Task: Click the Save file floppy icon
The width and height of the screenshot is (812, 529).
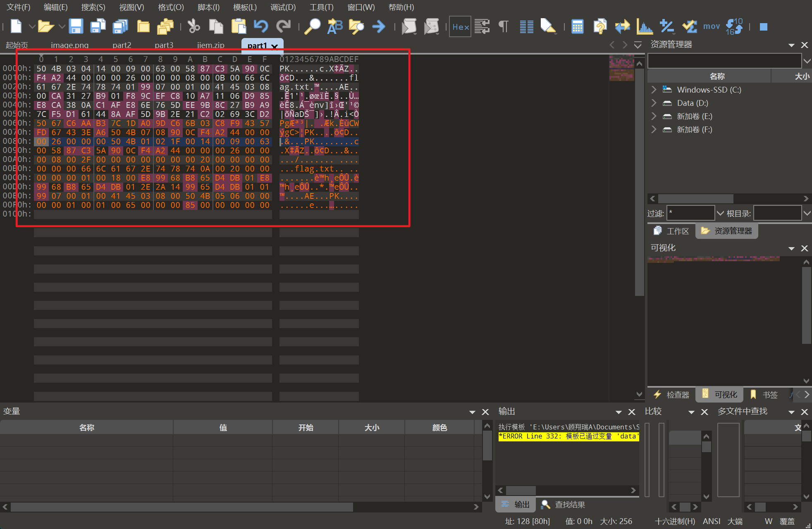Action: [76, 26]
